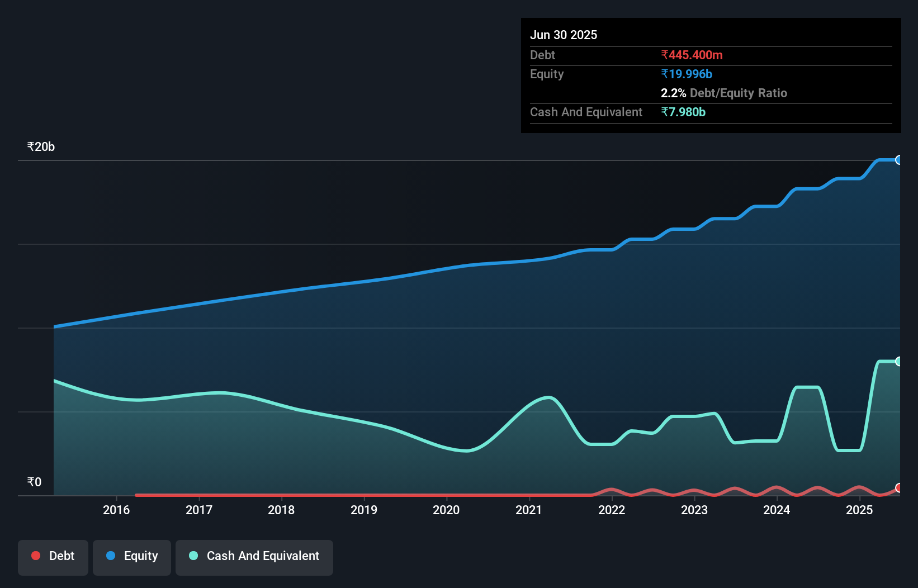Click the 2020 x-axis label

[x=446, y=510]
